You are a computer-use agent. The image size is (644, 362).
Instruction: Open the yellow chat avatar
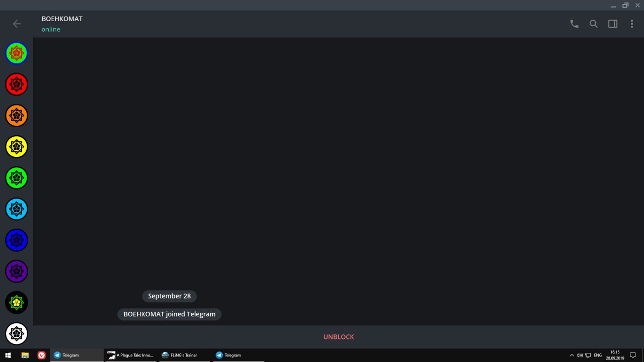click(x=17, y=146)
